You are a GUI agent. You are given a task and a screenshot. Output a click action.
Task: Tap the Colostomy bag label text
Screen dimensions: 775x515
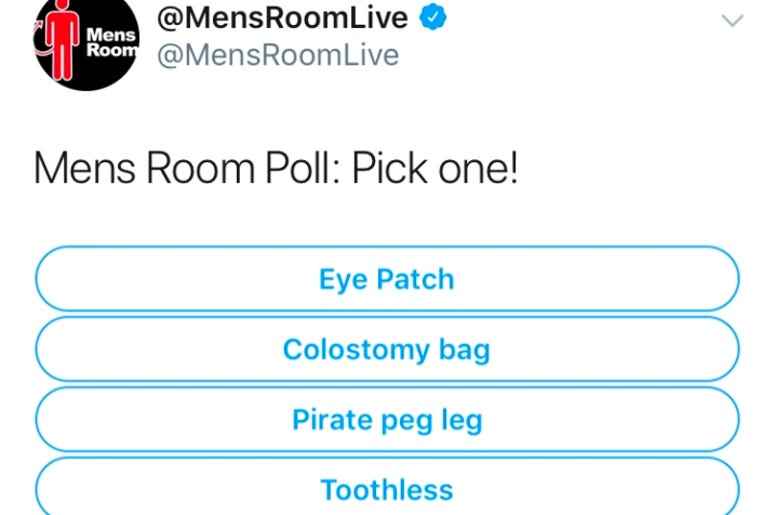click(387, 350)
